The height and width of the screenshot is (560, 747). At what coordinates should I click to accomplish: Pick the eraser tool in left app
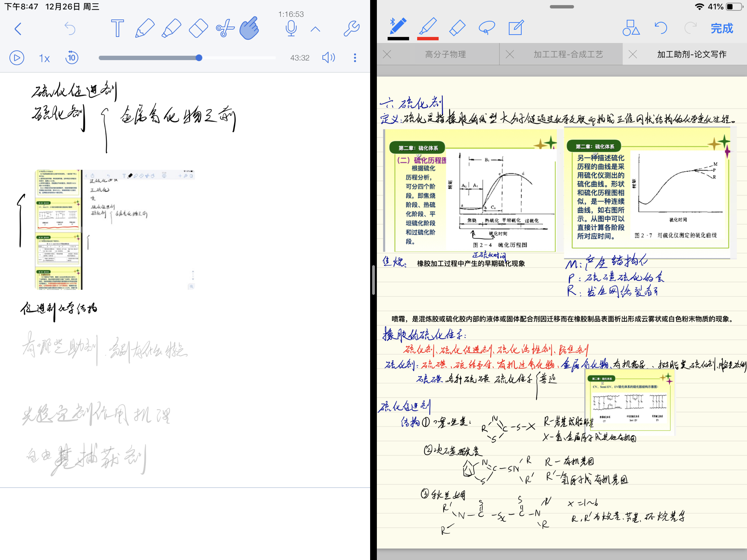click(x=198, y=28)
